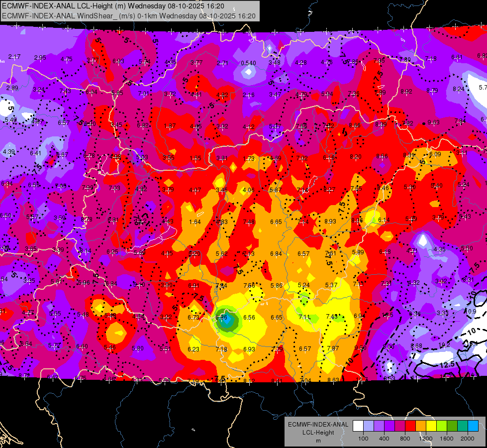The width and height of the screenshot is (487, 448).
Task: Click the map value "1.73"
Action: [249, 159]
